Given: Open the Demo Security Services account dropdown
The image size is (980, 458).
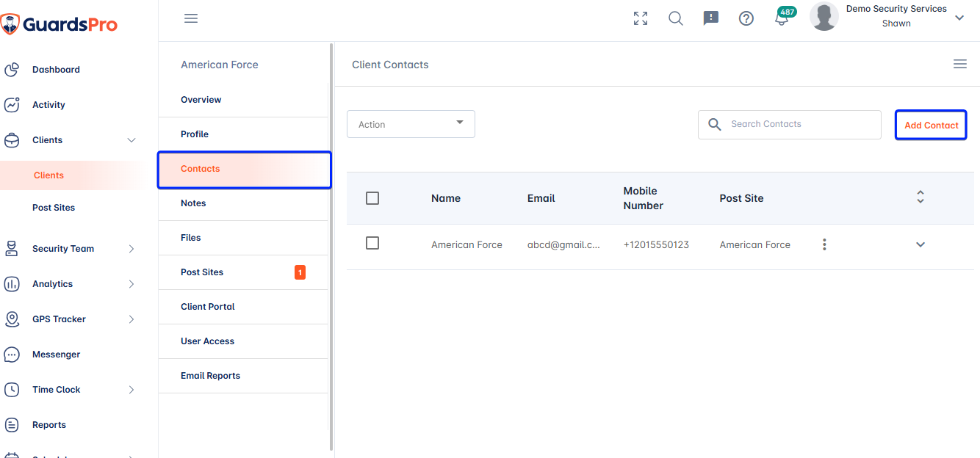Looking at the screenshot, I should [x=959, y=18].
